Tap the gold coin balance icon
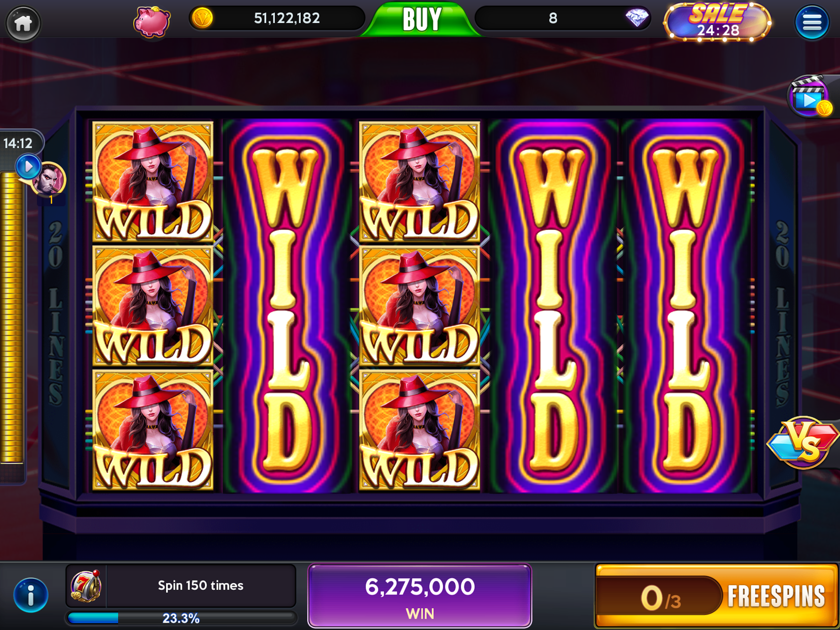Screen dimensions: 840x630 (x=202, y=18)
